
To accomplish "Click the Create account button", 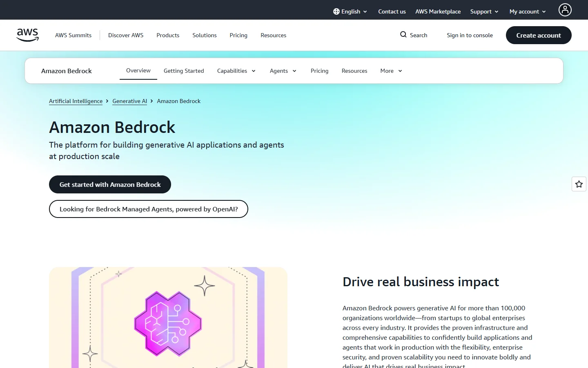I will (x=539, y=35).
